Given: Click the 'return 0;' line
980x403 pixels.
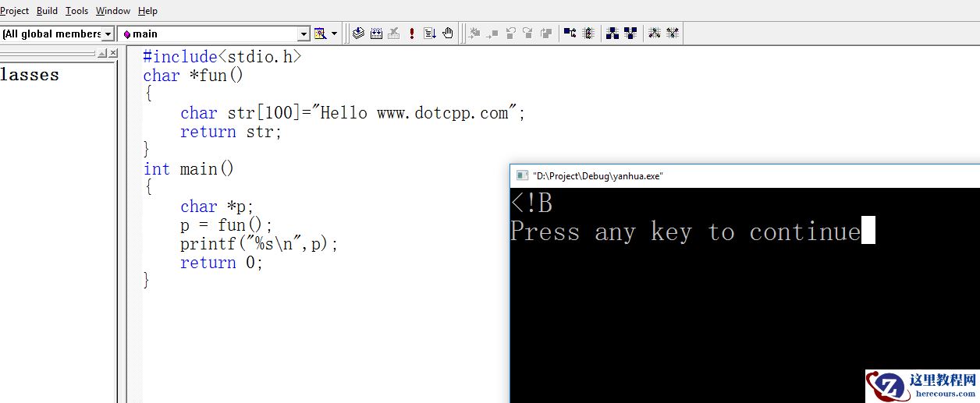Looking at the screenshot, I should coord(222,263).
